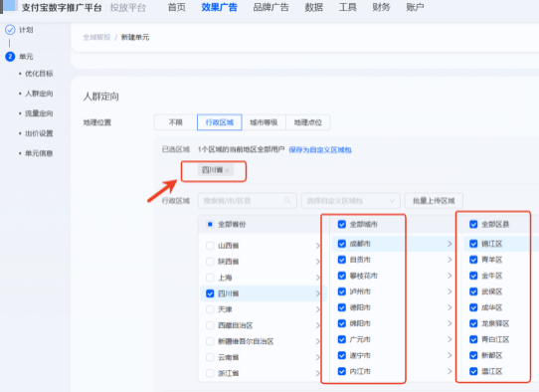The height and width of the screenshot is (392, 539).
Task: Click the 新都区 district row text
Action: pyautogui.click(x=492, y=355)
